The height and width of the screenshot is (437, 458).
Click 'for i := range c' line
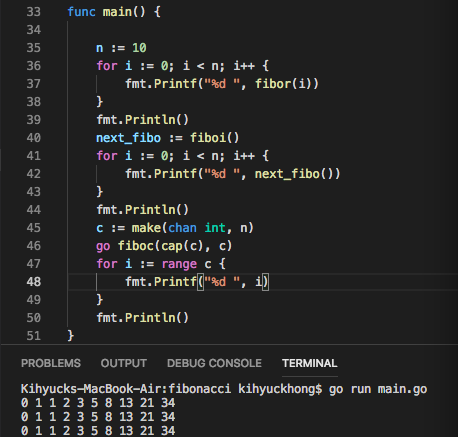coord(161,264)
